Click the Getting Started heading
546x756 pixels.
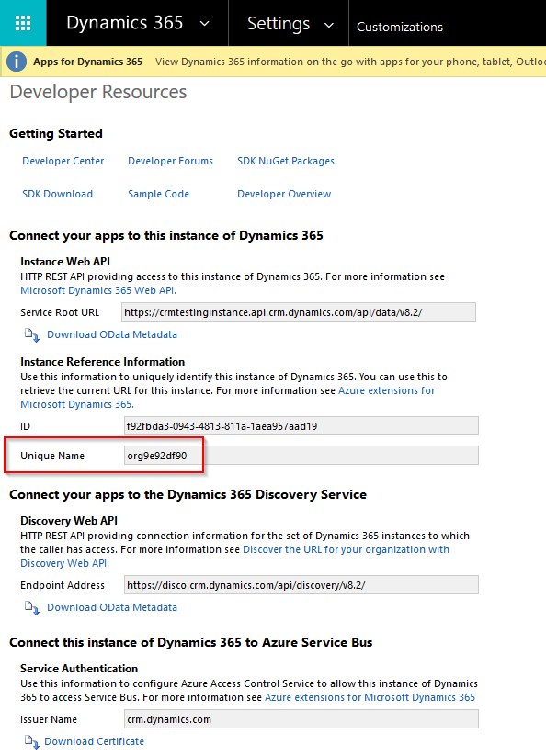click(x=56, y=133)
